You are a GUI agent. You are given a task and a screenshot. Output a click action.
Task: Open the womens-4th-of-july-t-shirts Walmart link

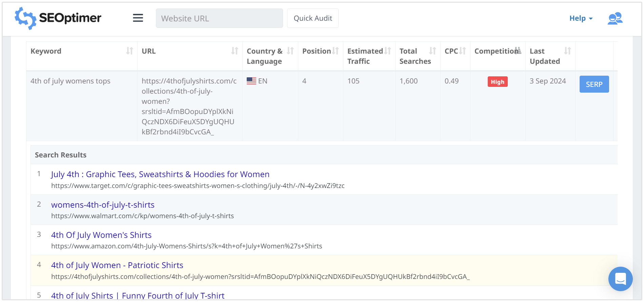[103, 205]
